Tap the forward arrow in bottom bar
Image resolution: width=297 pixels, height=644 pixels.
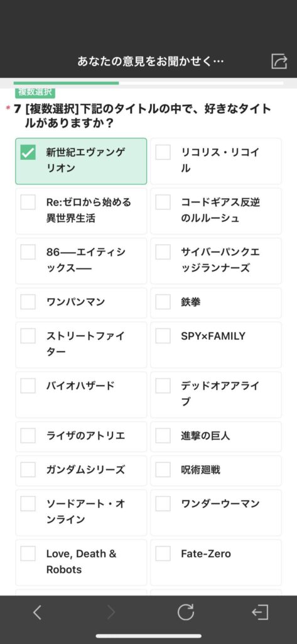click(x=111, y=613)
